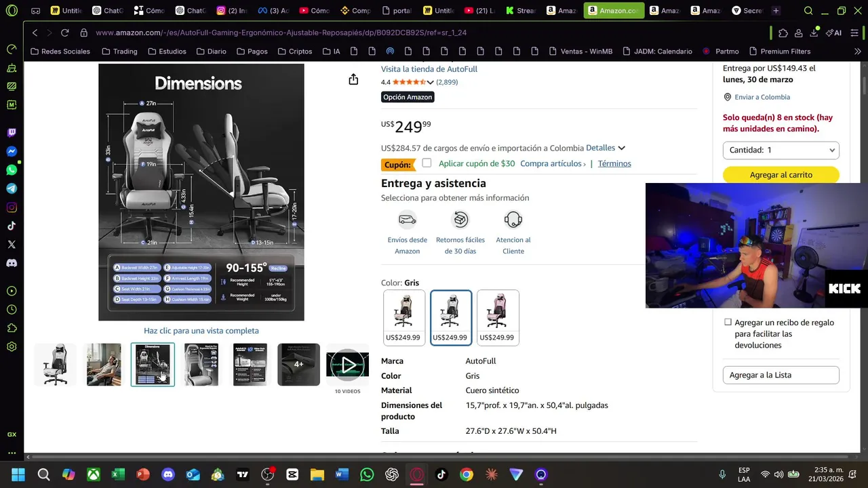Reload the Amazon page
This screenshot has width=868, height=488.
pos(64,33)
